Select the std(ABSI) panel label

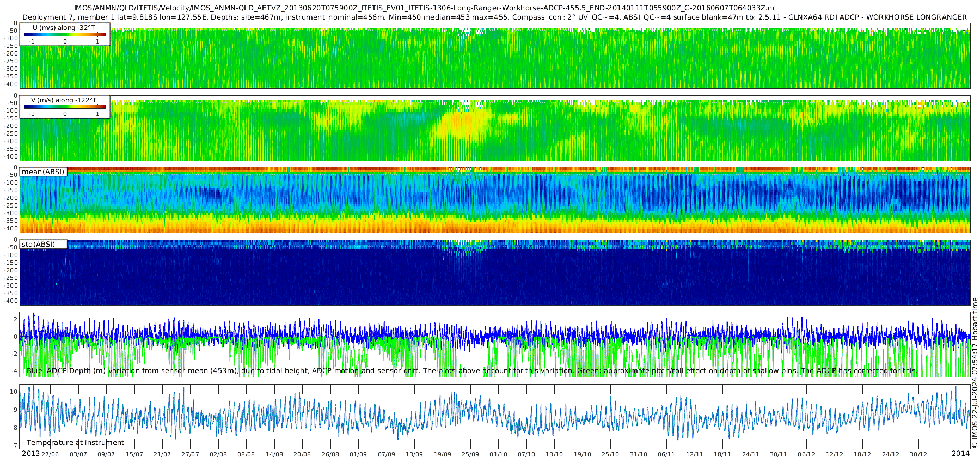[x=43, y=244]
